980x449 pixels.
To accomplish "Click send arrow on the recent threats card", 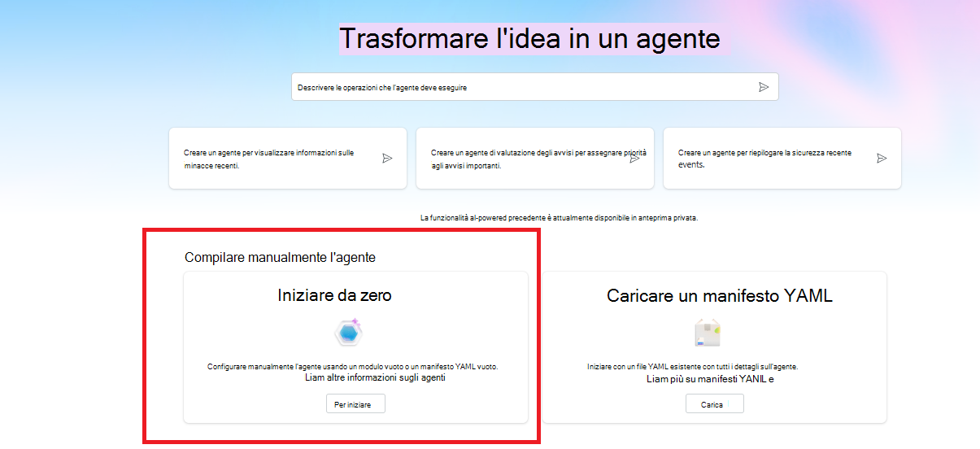I will point(387,159).
